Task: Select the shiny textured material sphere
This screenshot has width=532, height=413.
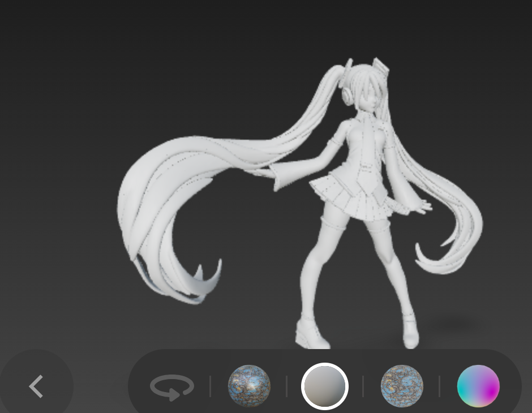Action: pyautogui.click(x=249, y=386)
